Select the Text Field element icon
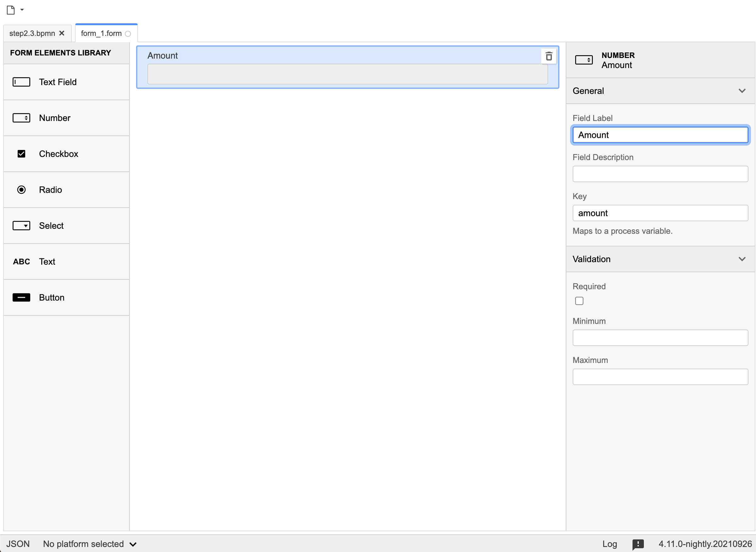This screenshot has height=552, width=756. (x=21, y=82)
